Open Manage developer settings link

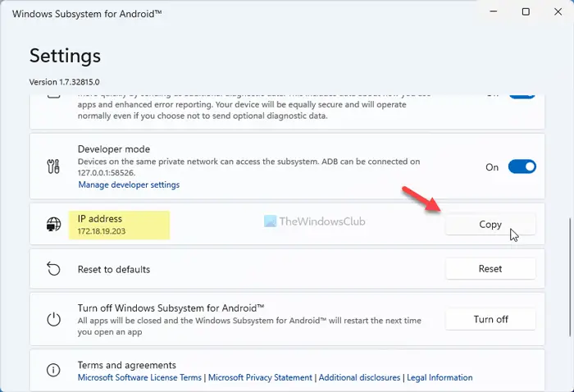(129, 185)
